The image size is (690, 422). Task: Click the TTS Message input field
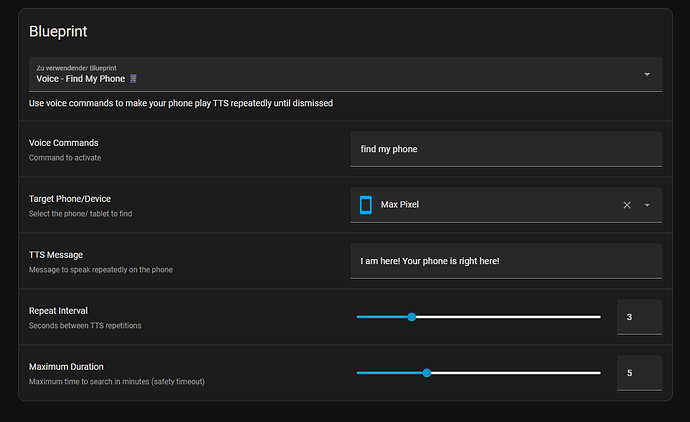506,261
